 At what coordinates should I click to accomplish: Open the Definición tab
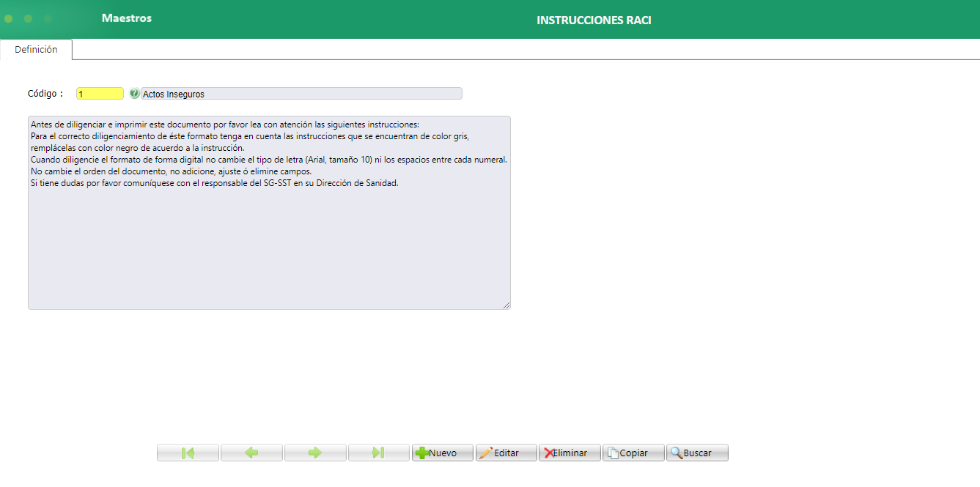(x=36, y=50)
